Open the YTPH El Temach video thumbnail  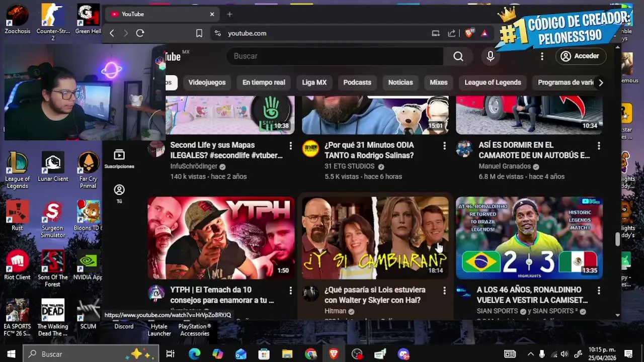click(221, 238)
